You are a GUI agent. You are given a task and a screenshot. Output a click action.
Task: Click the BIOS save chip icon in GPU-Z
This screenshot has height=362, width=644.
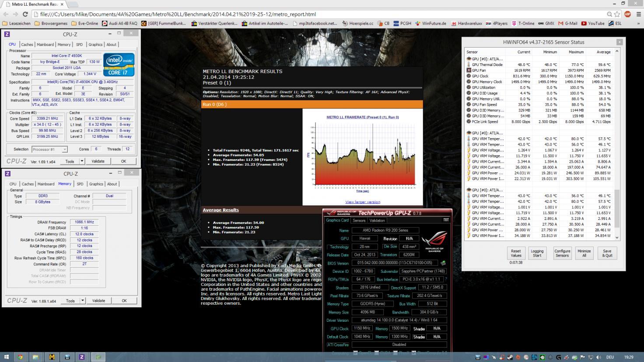click(443, 263)
